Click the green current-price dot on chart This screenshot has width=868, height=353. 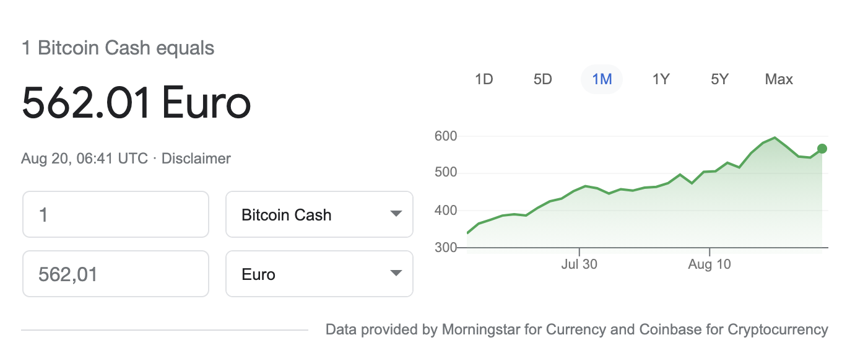pos(822,149)
